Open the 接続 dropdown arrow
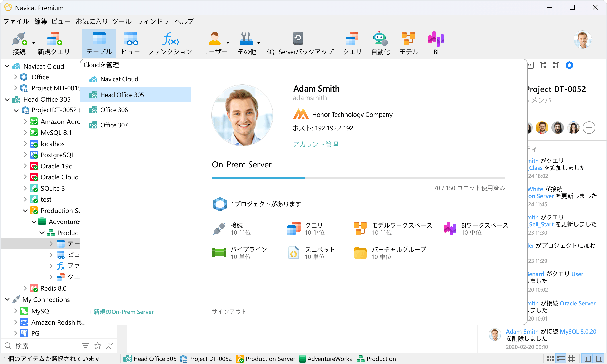The image size is (607, 364). coord(34,43)
